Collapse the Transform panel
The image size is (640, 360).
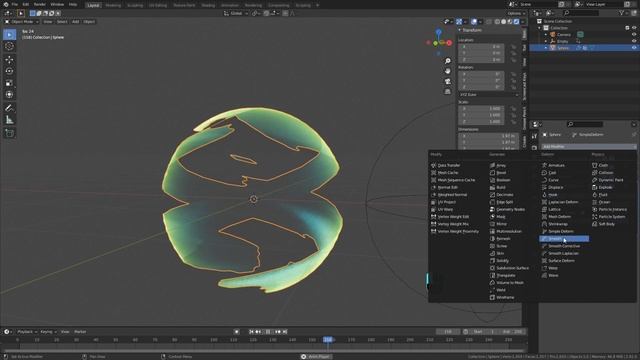pyautogui.click(x=460, y=30)
